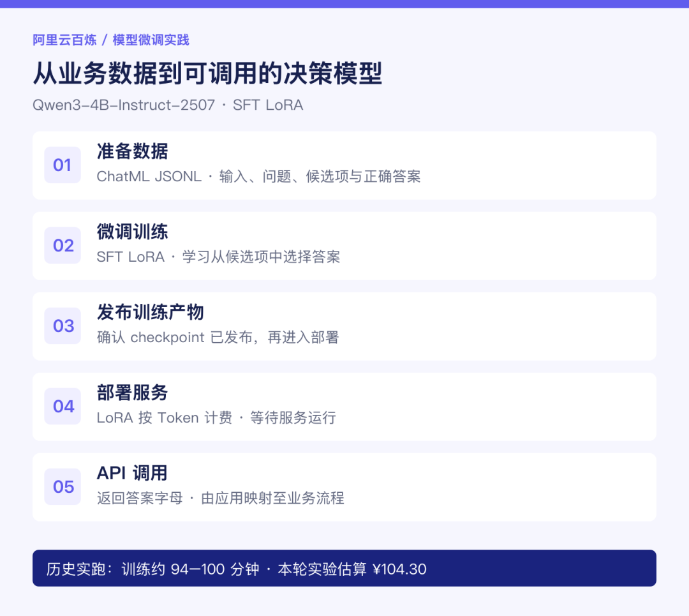
Task: Click the subtitle 'Qwen3-4B-Instruct-2507 · SFT LoRA'
Action: (168, 105)
